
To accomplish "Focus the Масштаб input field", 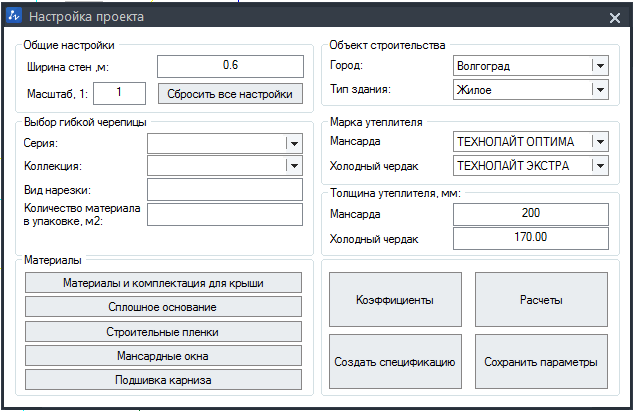I will pyautogui.click(x=119, y=93).
